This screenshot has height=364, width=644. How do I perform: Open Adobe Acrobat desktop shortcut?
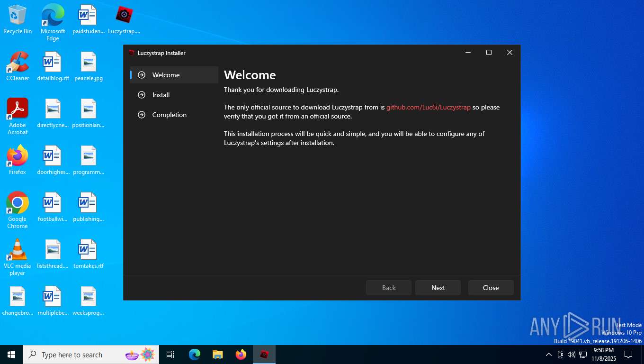(x=18, y=117)
